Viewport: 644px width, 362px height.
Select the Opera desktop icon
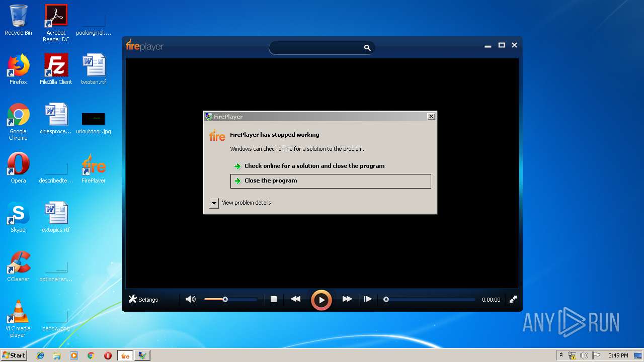[18, 168]
